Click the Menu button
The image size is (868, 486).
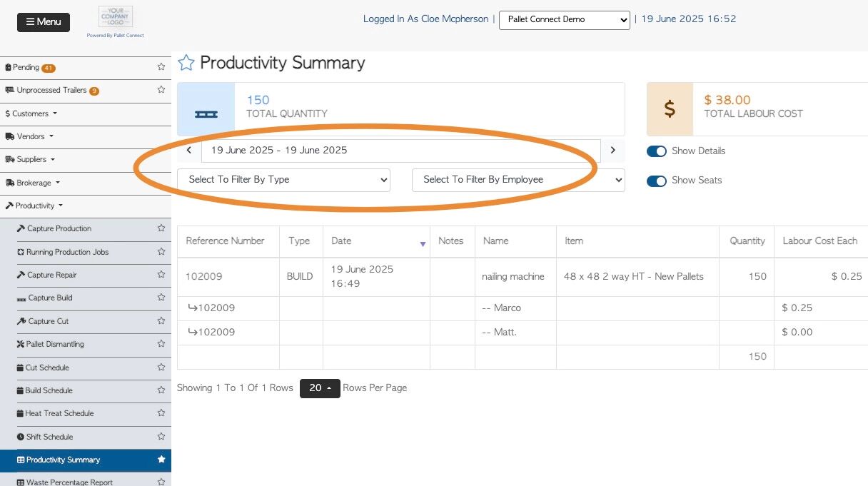click(x=44, y=22)
